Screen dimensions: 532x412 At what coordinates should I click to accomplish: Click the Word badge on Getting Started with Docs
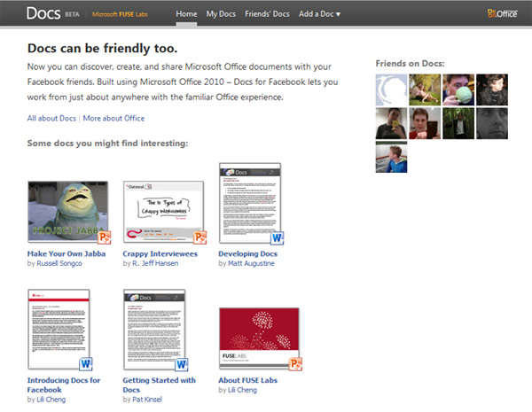tap(182, 364)
